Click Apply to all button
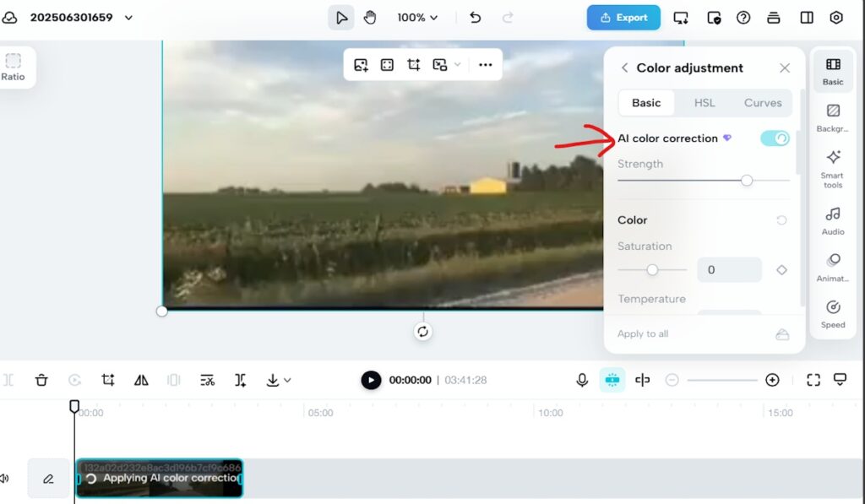 (x=643, y=333)
